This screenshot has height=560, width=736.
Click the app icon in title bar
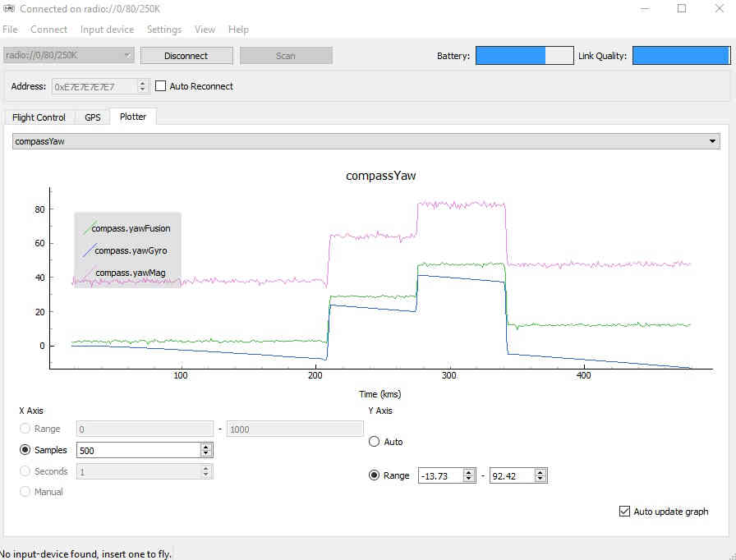click(x=9, y=8)
